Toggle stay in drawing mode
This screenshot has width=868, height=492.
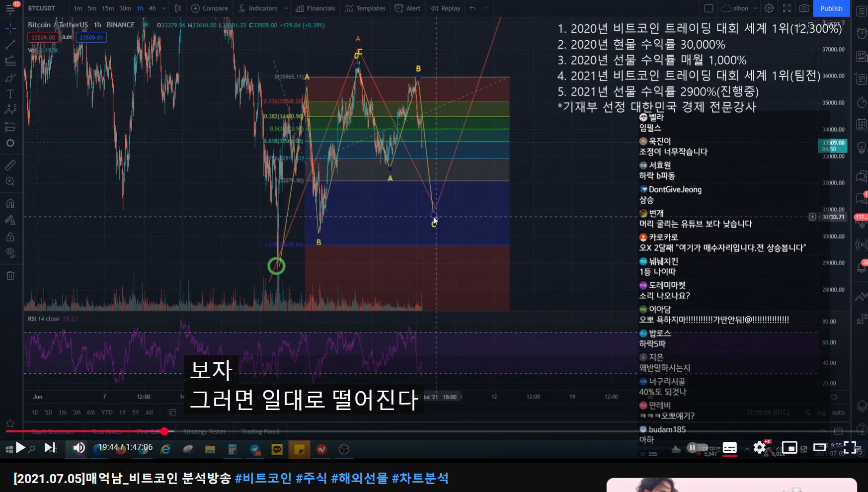pos(10,220)
